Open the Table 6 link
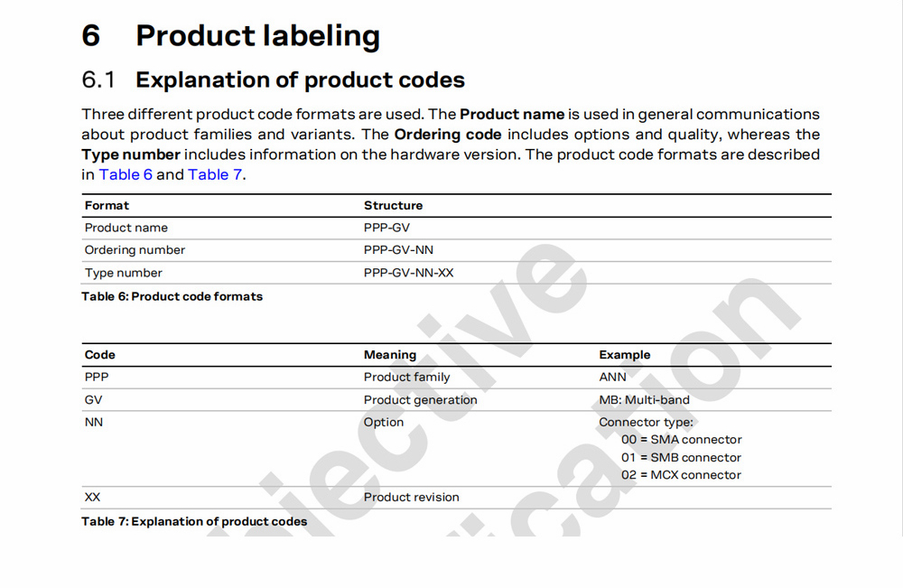Screen dimensions: 903x588 click(126, 174)
